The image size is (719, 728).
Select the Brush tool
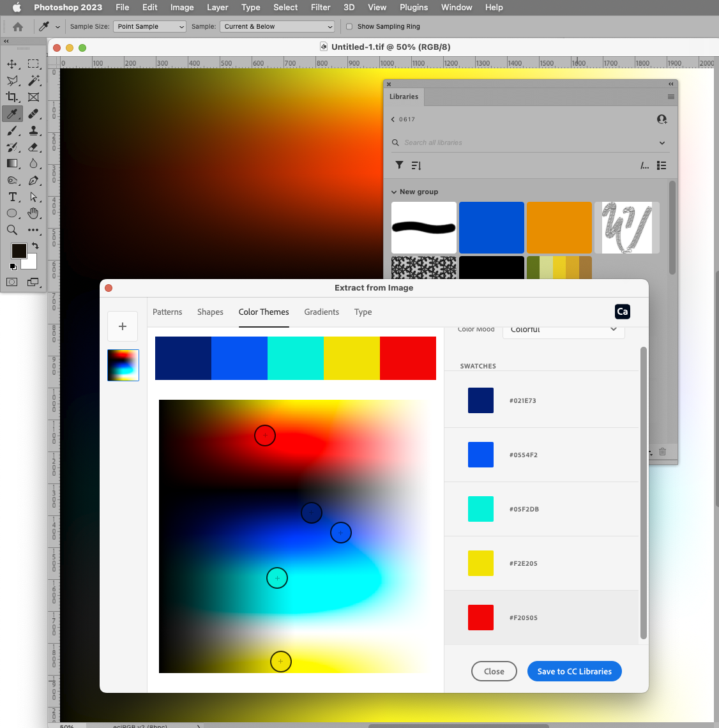[x=12, y=130]
